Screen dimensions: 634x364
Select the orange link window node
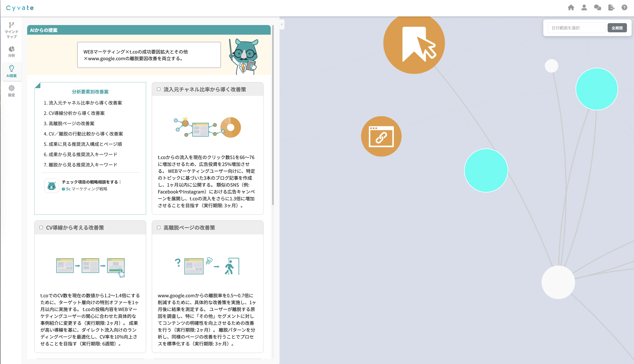click(x=381, y=136)
